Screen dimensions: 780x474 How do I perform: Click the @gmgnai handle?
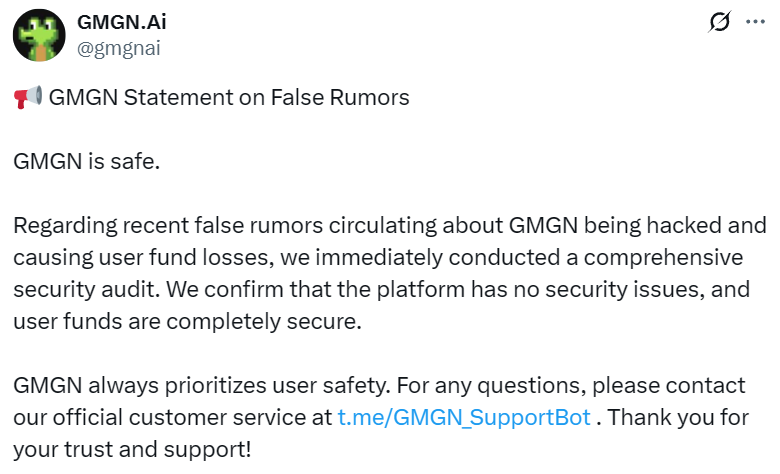119,47
